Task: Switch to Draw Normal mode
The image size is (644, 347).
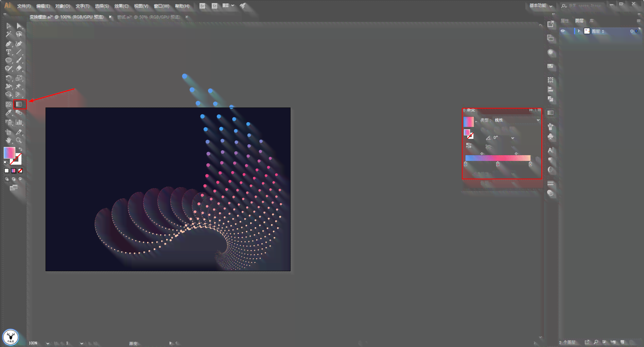Action: coord(7,179)
